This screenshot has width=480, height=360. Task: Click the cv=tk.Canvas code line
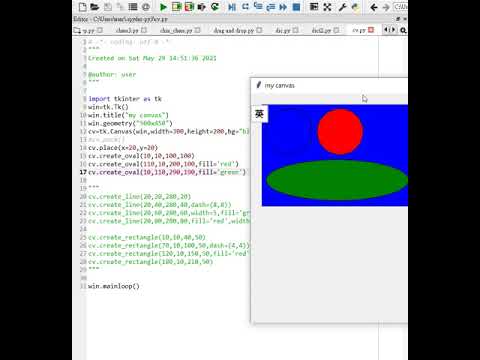pyautogui.click(x=169, y=131)
